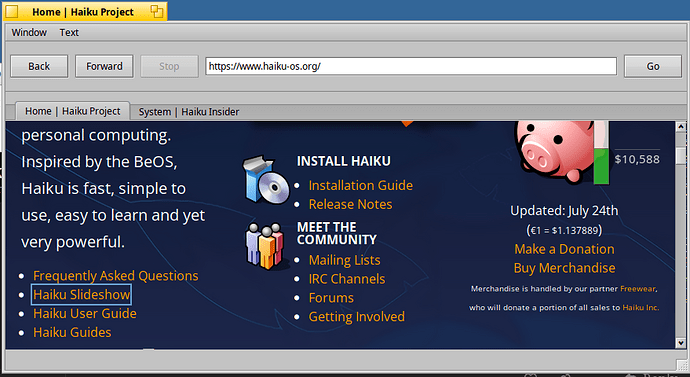The image size is (690, 377).
Task: Click the Buy Merchandise link
Action: (x=565, y=268)
